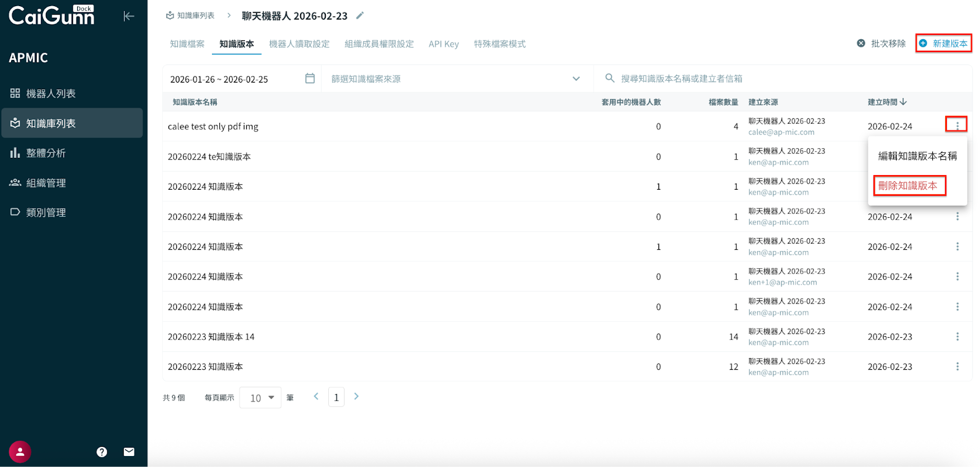
Task: Expand the 篩選知識檔案來源 dropdown
Action: (x=576, y=78)
